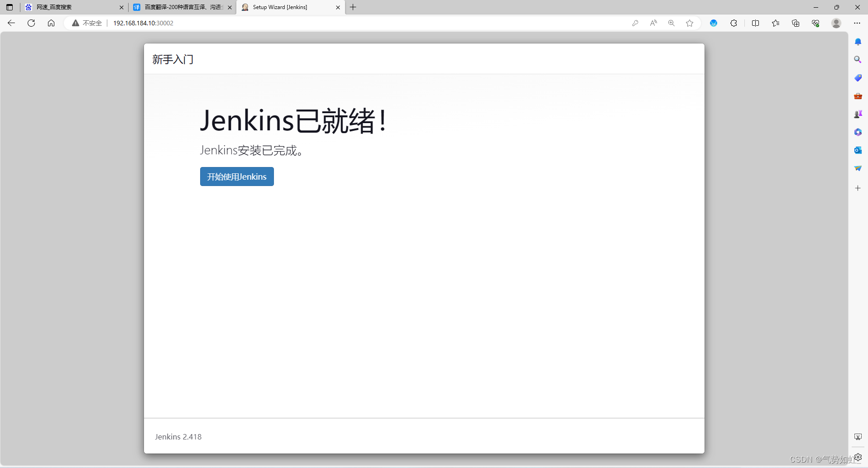Click the Jenkins安装已完成。 message
The height and width of the screenshot is (468, 868).
253,150
